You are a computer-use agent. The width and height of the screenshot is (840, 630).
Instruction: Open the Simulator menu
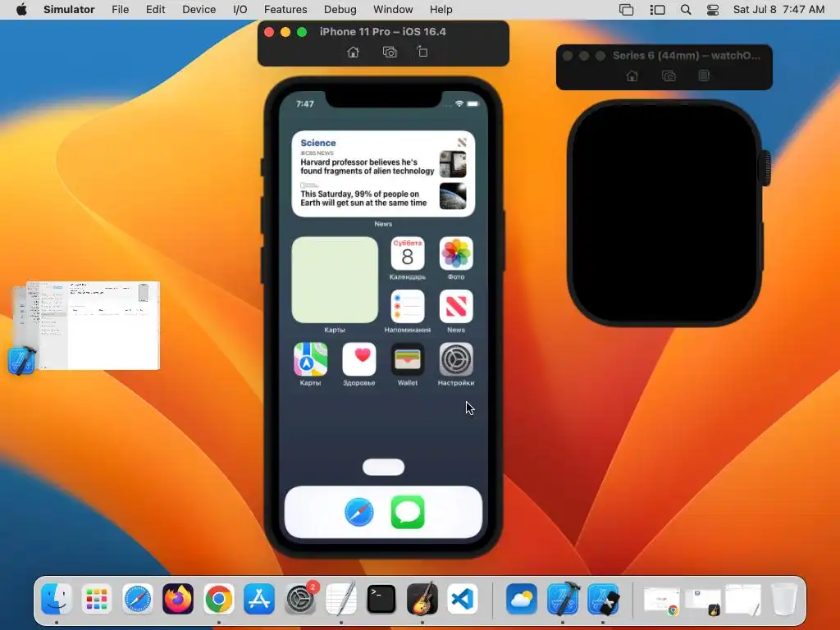point(69,10)
